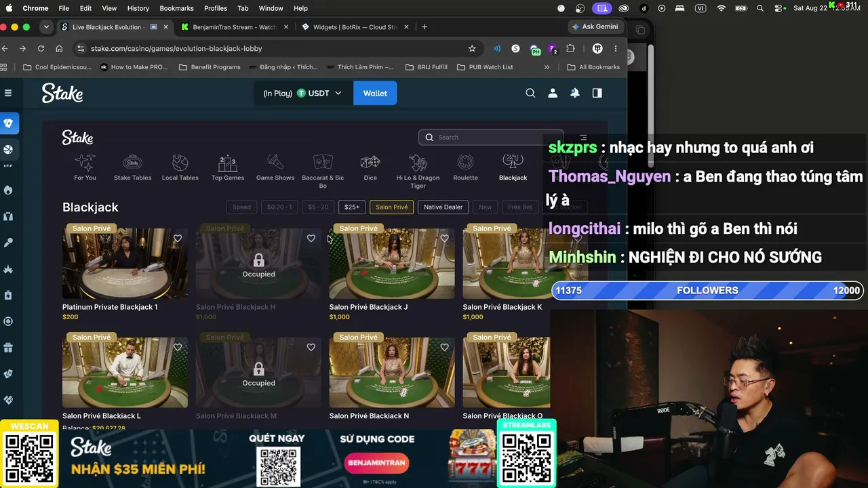This screenshot has width=868, height=488.
Task: Click the purple screen sharing menu bar icon
Action: (x=601, y=8)
